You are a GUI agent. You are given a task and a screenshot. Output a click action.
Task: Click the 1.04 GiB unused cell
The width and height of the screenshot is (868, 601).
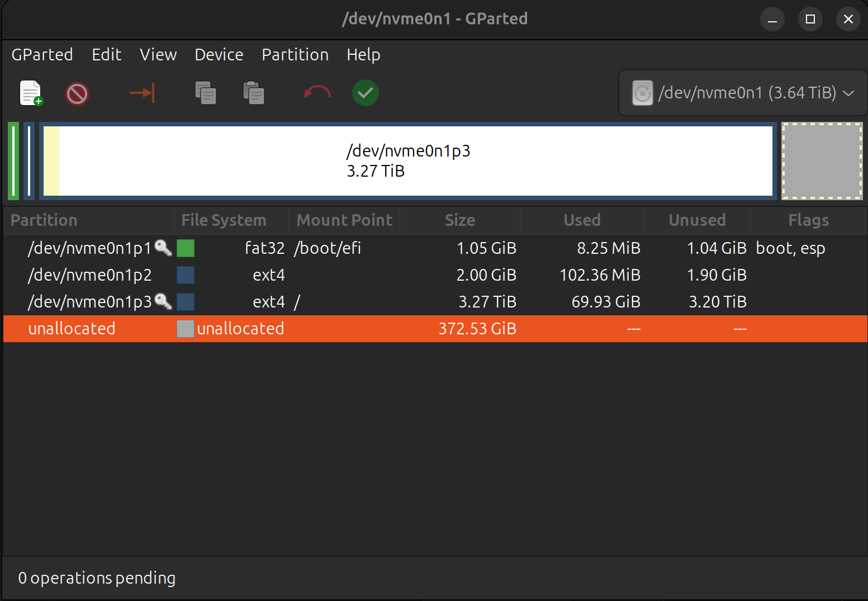point(717,248)
